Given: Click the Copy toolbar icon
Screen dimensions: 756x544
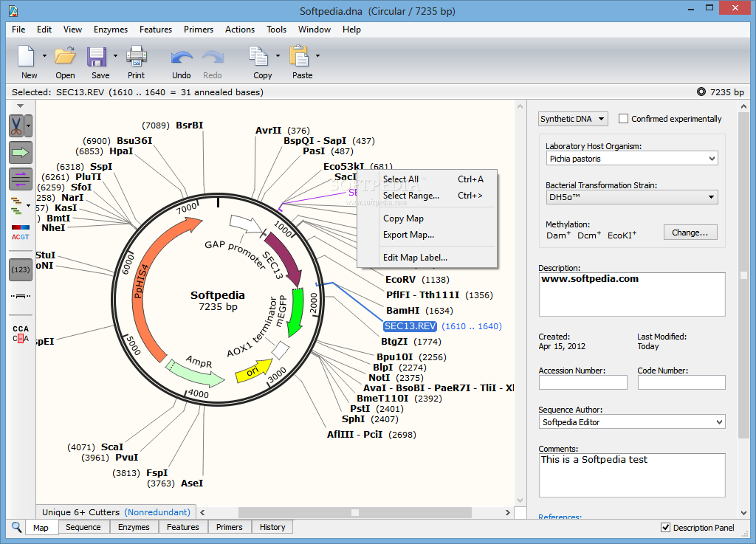Looking at the screenshot, I should [258, 56].
